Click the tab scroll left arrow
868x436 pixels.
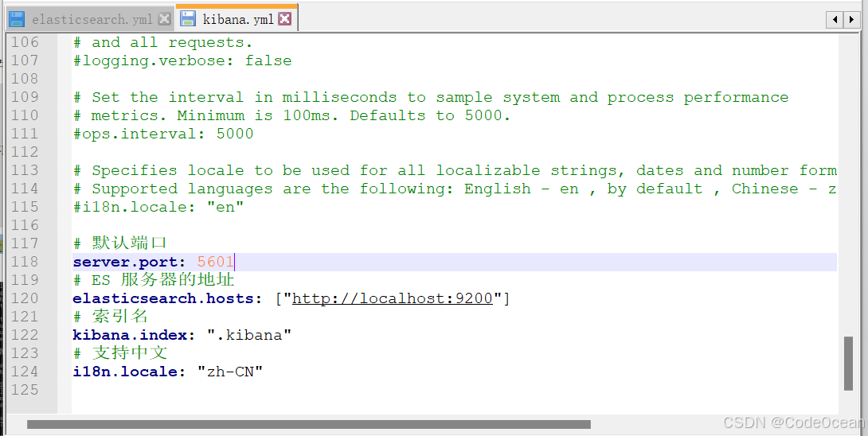click(x=835, y=20)
